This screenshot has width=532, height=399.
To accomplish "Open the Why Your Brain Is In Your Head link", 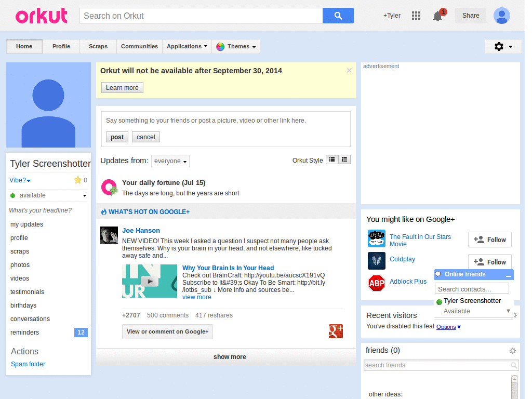I will pyautogui.click(x=228, y=268).
